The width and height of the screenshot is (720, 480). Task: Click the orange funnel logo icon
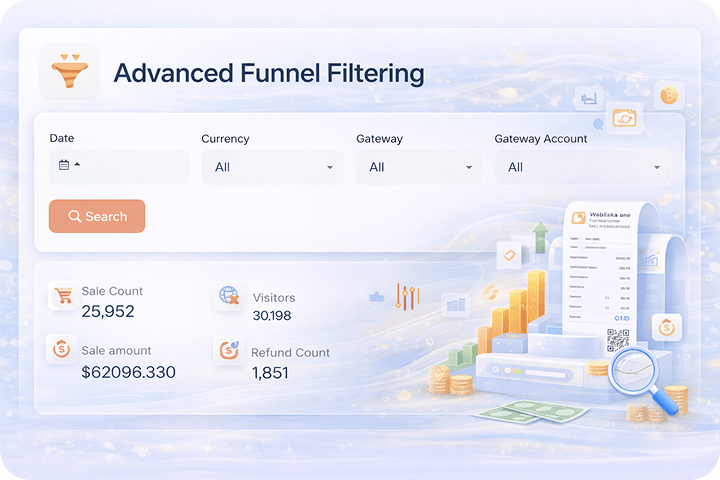pos(69,72)
